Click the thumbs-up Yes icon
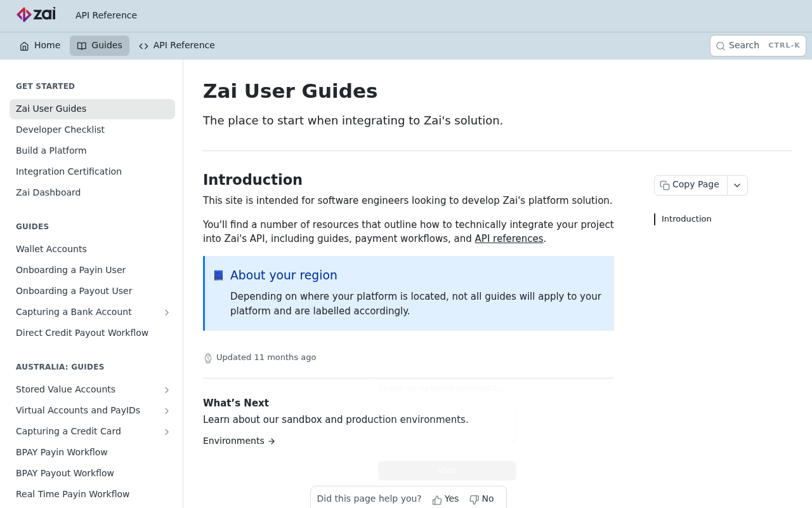The width and height of the screenshot is (812, 508). (437, 500)
